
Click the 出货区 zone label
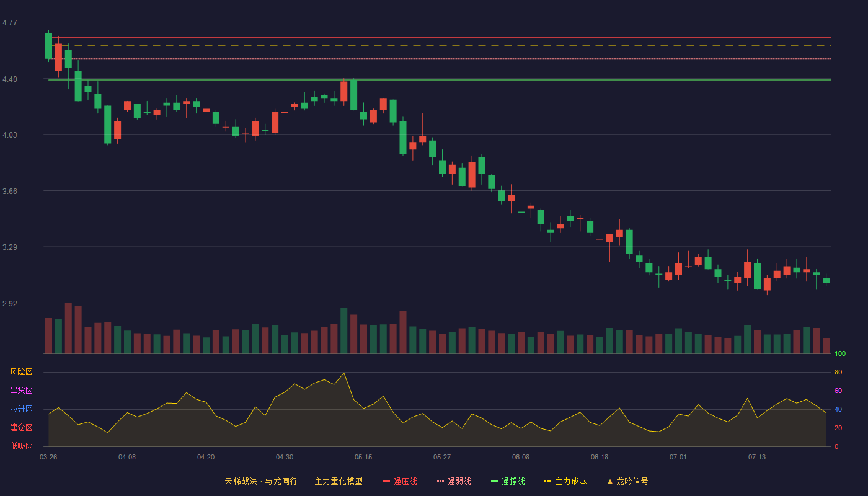pos(21,391)
